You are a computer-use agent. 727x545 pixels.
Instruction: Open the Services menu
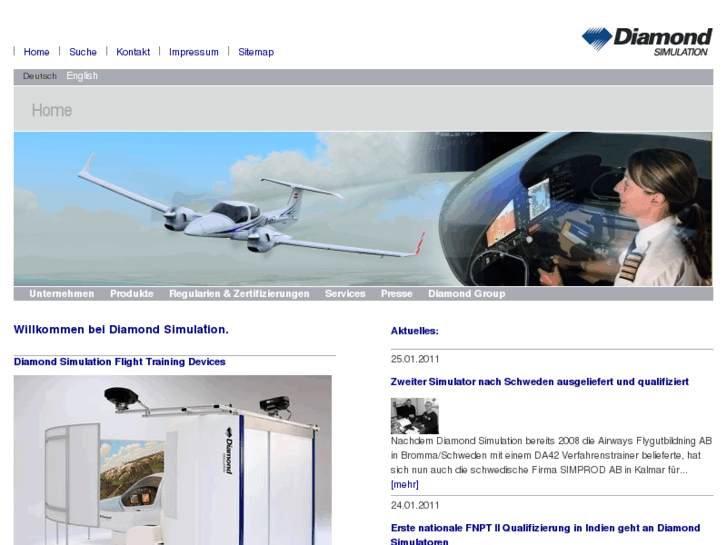tap(345, 294)
